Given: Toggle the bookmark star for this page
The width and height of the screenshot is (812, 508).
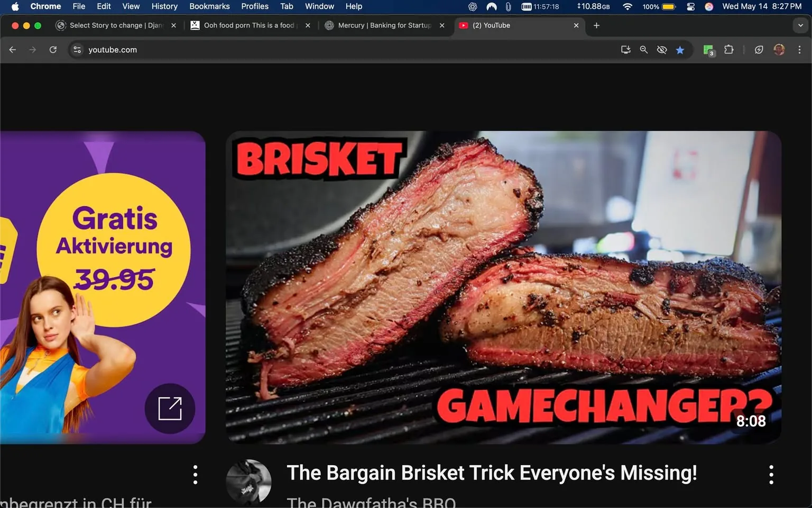Looking at the screenshot, I should [680, 49].
